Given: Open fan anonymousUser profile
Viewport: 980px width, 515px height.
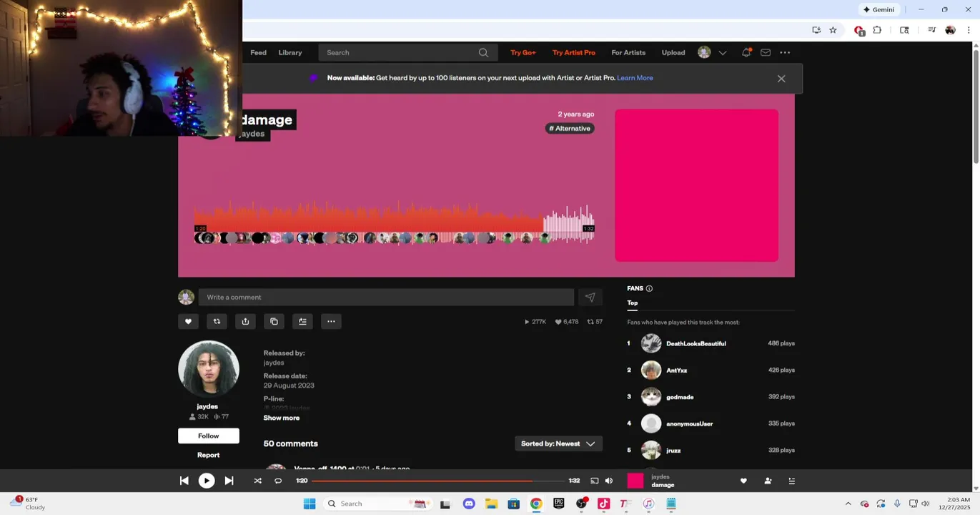Looking at the screenshot, I should tap(689, 423).
